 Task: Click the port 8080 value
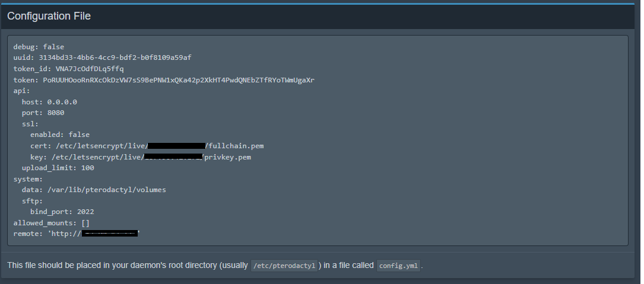tap(56, 113)
